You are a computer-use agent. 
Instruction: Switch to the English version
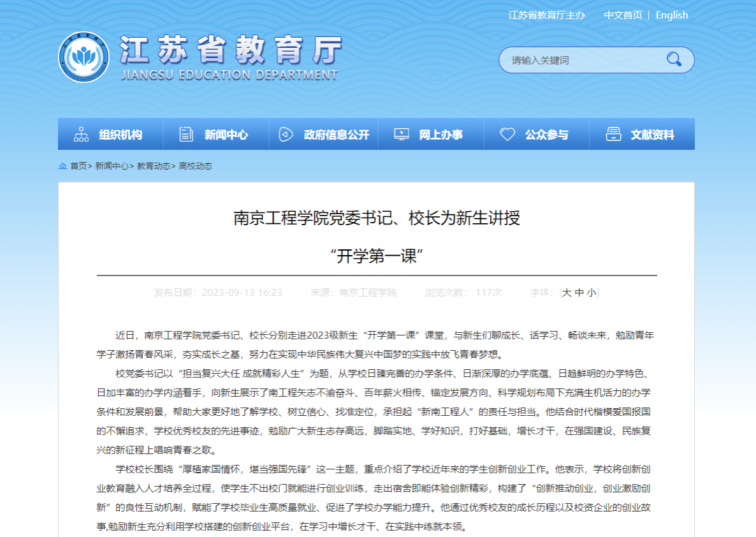click(x=671, y=15)
